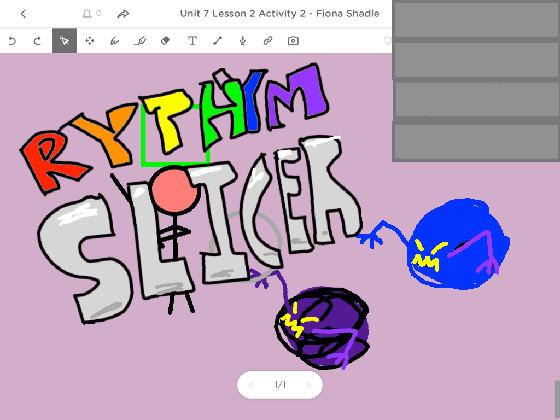Choose the move/pan tool
The image size is (560, 420).
[90, 41]
